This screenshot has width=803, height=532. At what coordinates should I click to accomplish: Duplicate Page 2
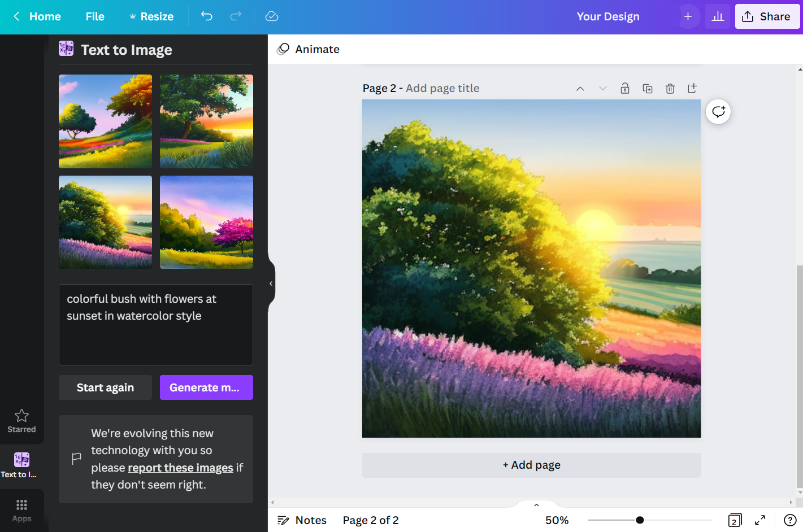pyautogui.click(x=647, y=88)
